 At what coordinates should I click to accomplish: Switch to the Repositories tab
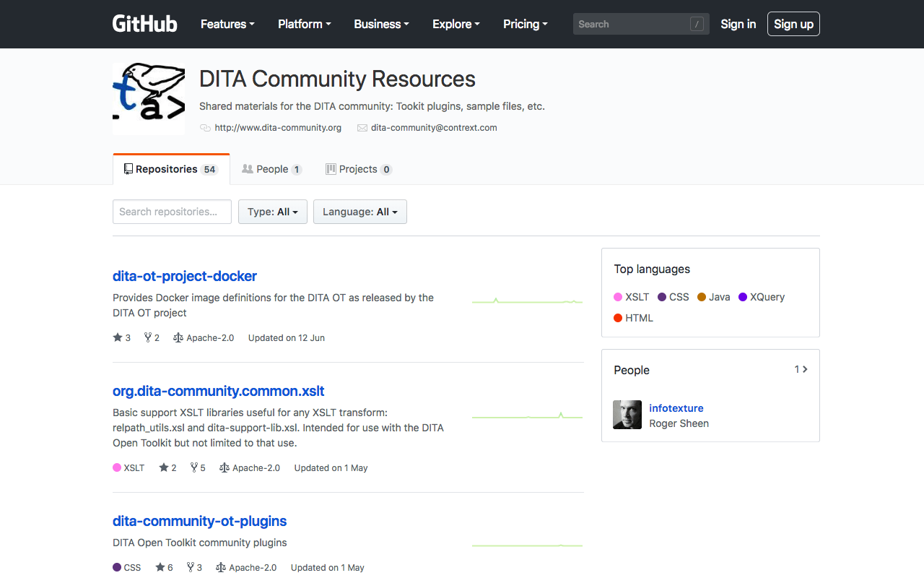click(171, 169)
